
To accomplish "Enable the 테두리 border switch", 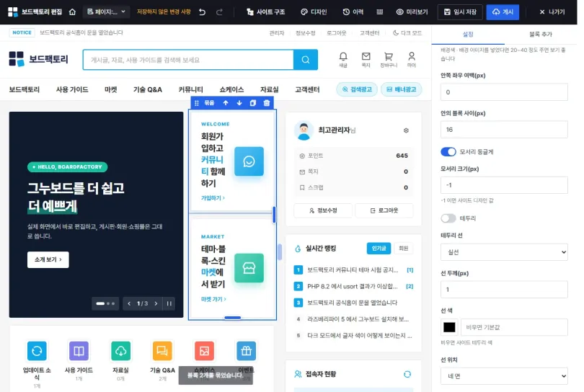I will click(448, 218).
